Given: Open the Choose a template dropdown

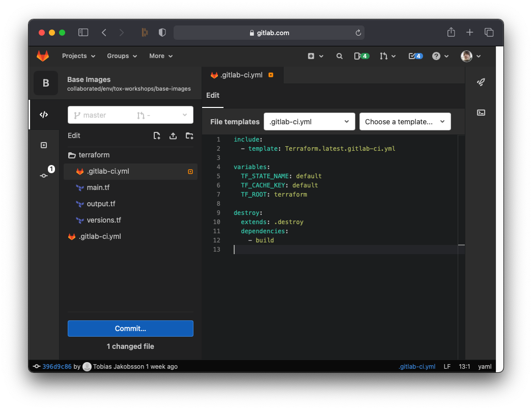Looking at the screenshot, I should point(405,121).
